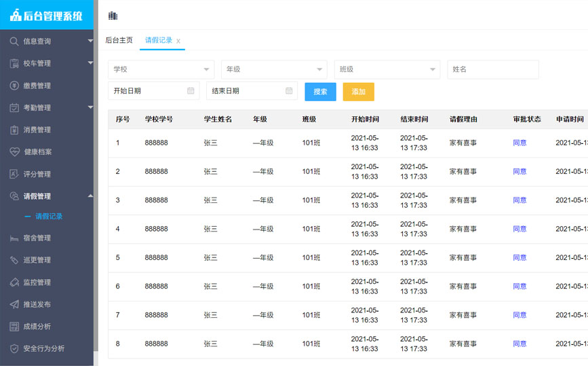Viewport: 588px width, 366px height.
Task: Open the 班级 dropdown
Action: coord(387,69)
